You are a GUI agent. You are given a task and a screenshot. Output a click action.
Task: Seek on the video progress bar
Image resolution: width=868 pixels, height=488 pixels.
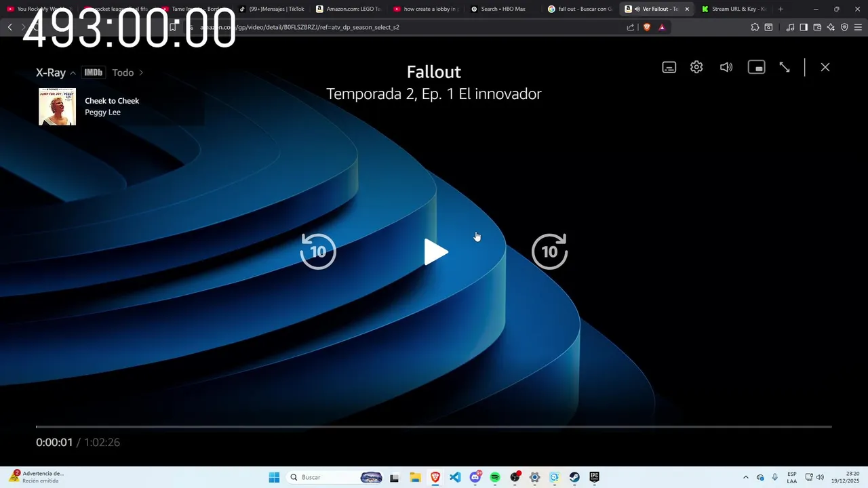click(433, 426)
